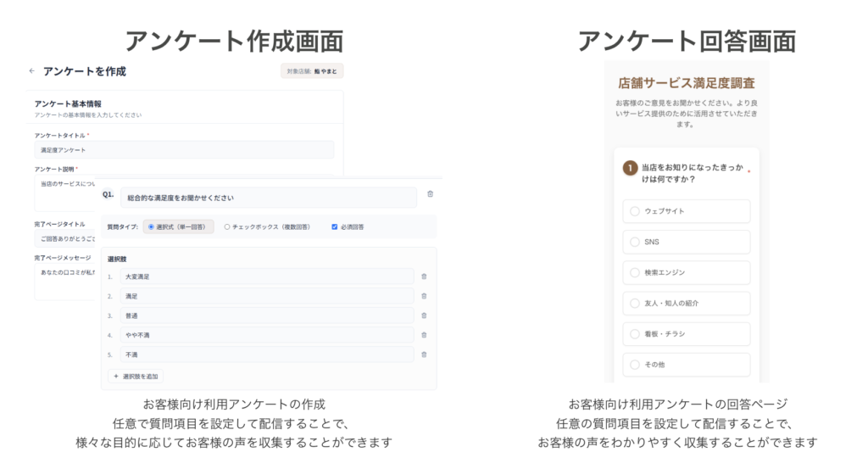Delete the 不満 choice

[x=424, y=355]
